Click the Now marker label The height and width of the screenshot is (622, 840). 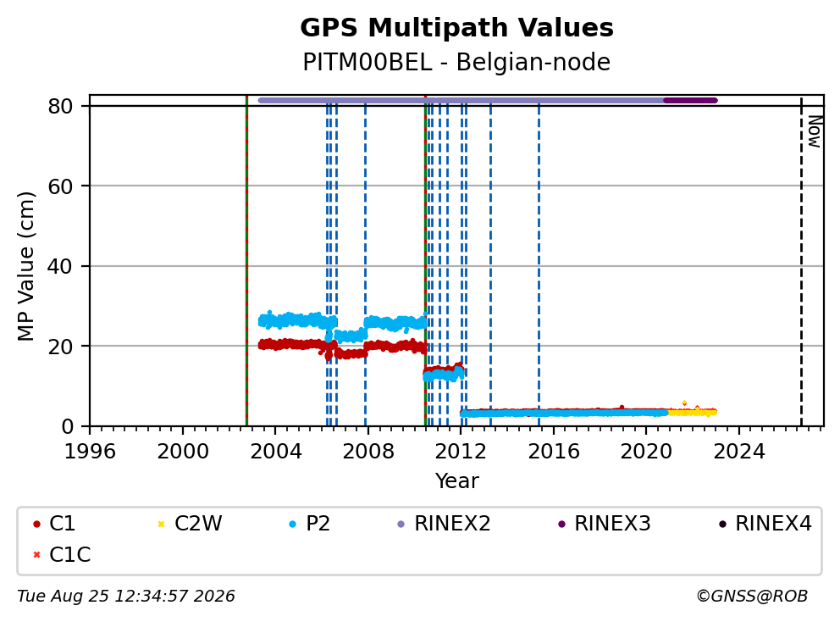point(815,132)
